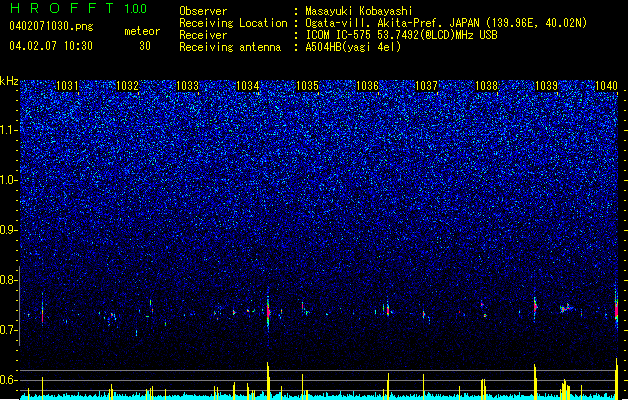Click the observer name Masayuki Kobayashi

(359, 11)
